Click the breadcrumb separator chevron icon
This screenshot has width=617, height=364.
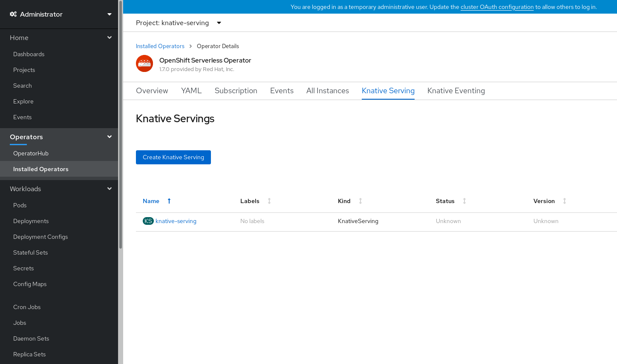tap(190, 46)
